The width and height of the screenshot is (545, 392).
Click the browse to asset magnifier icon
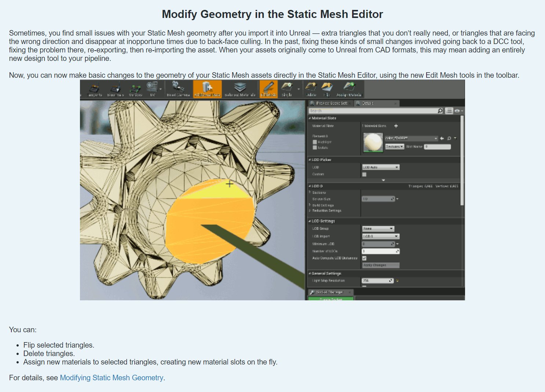click(x=449, y=138)
